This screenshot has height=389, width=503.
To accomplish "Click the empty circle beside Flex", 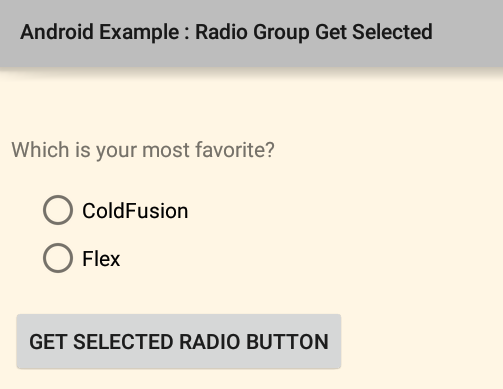I will [x=58, y=258].
